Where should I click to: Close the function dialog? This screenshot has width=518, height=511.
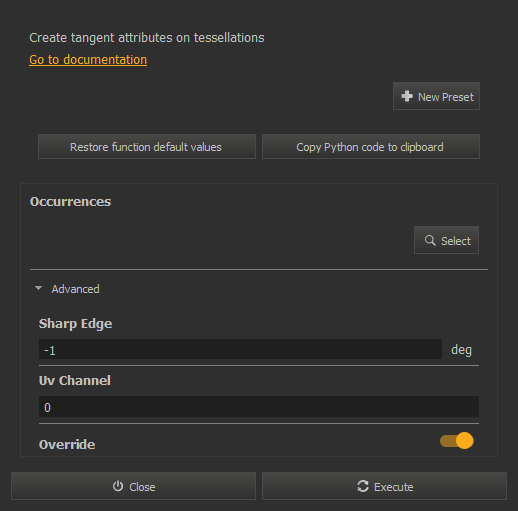pyautogui.click(x=133, y=486)
